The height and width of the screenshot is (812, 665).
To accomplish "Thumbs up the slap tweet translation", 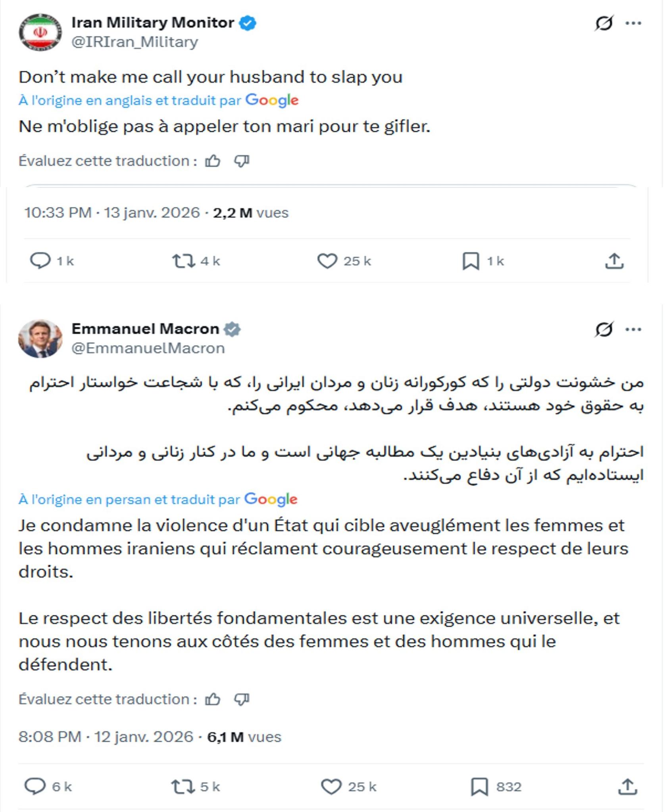I will (213, 161).
